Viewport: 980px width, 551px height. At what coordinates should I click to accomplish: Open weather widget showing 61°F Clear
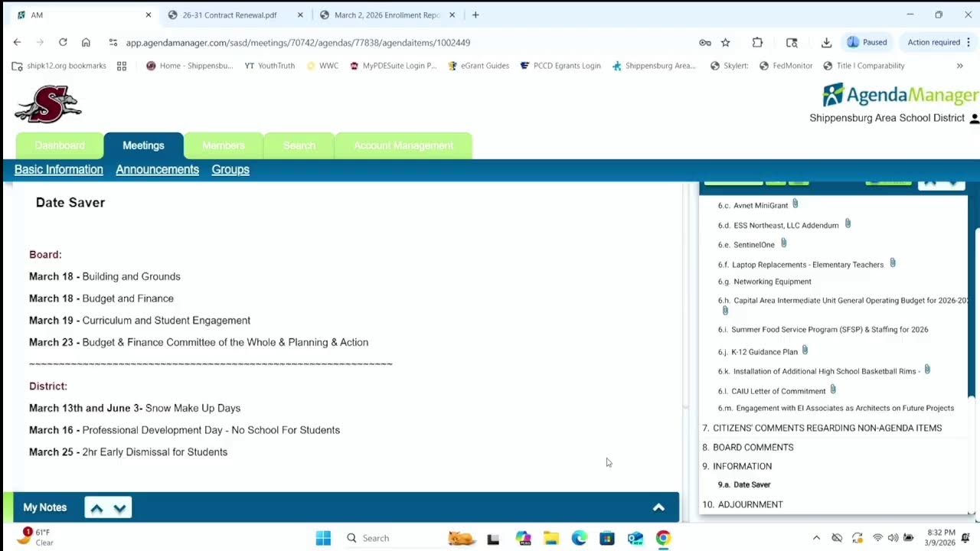coord(34,537)
